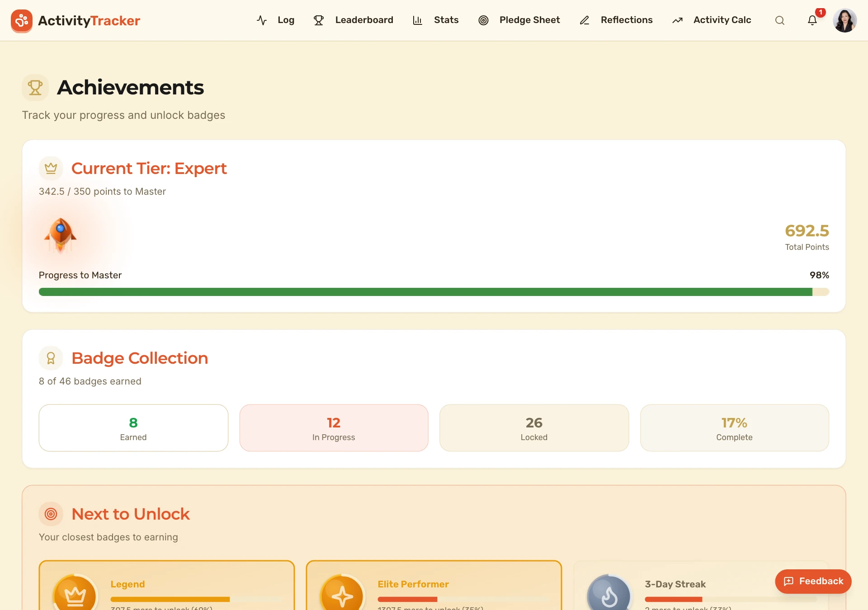Click the ribbon icon by Badge Collection
Image resolution: width=868 pixels, height=610 pixels.
(x=51, y=358)
